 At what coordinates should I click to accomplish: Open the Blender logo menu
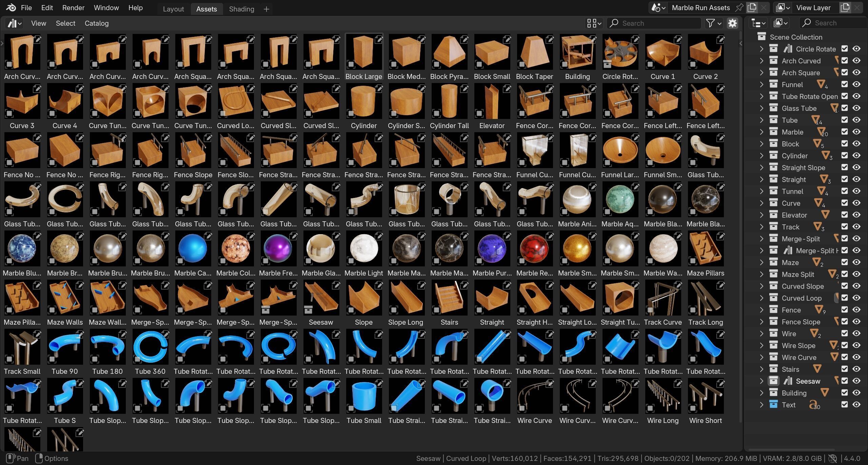11,7
